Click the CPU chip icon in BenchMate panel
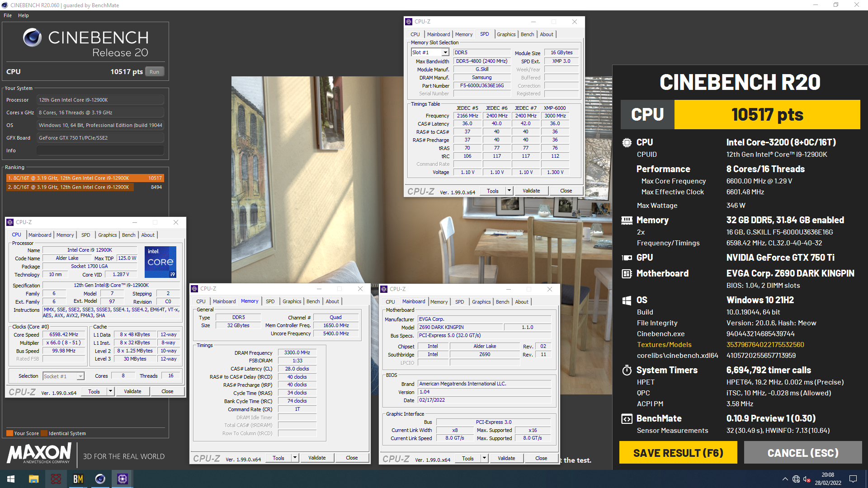 click(627, 142)
